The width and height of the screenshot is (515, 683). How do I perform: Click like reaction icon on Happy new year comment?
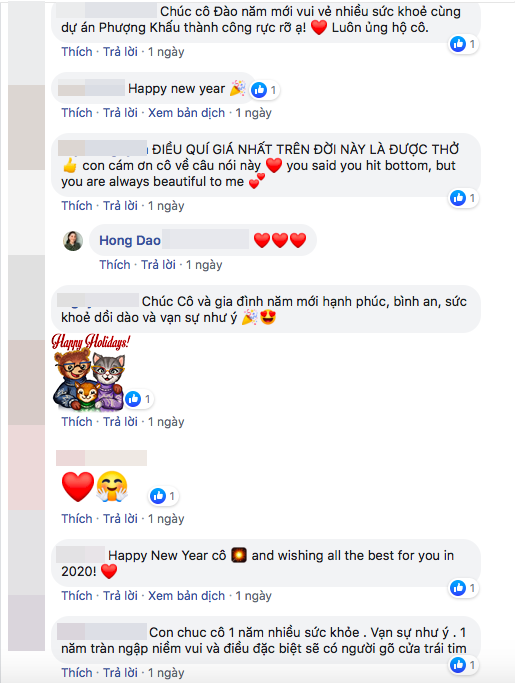pyautogui.click(x=259, y=90)
